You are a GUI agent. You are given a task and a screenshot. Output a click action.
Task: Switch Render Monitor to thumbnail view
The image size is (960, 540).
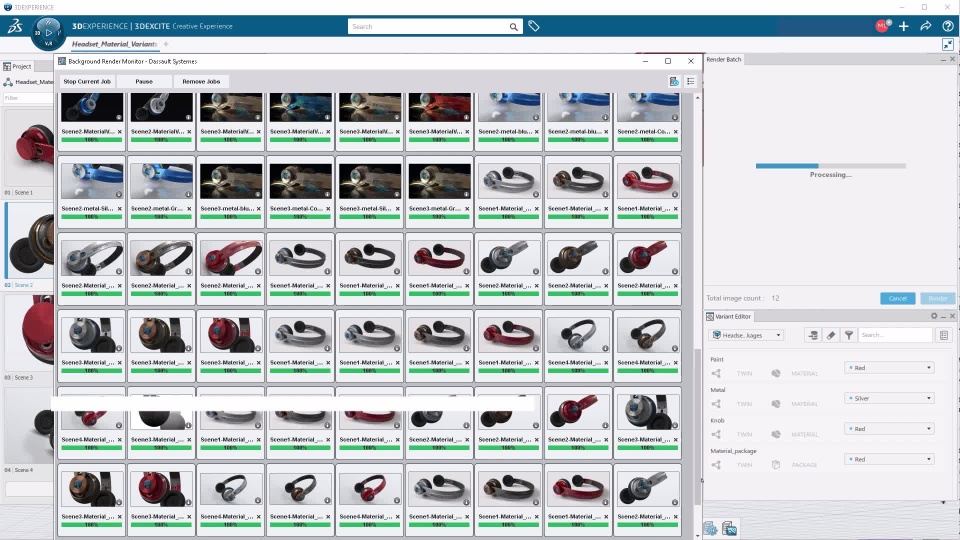[x=674, y=81]
